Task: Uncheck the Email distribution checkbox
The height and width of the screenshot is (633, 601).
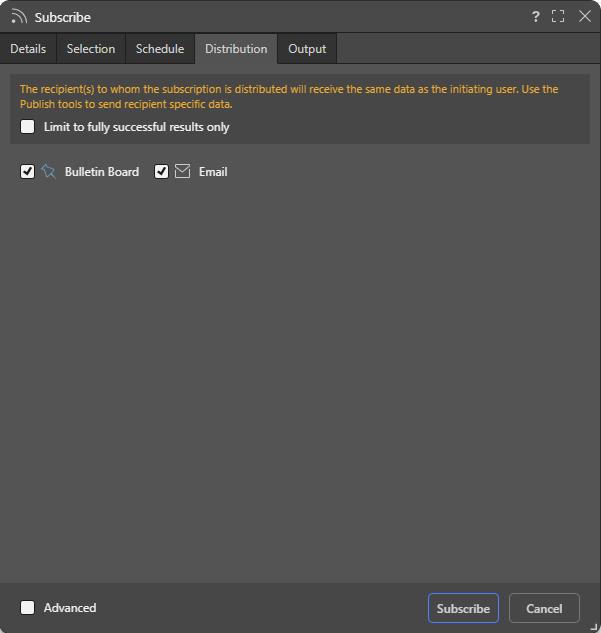Action: point(161,172)
